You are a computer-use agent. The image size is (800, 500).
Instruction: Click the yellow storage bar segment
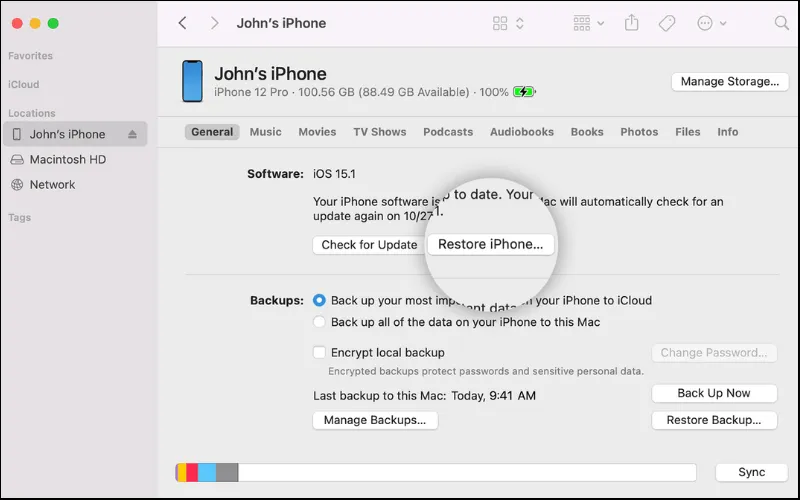point(182,472)
